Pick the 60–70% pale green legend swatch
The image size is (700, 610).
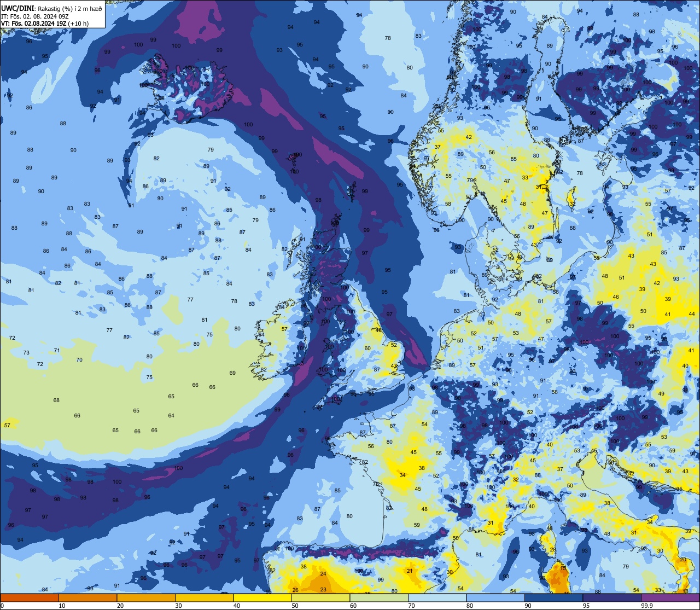[379, 597]
